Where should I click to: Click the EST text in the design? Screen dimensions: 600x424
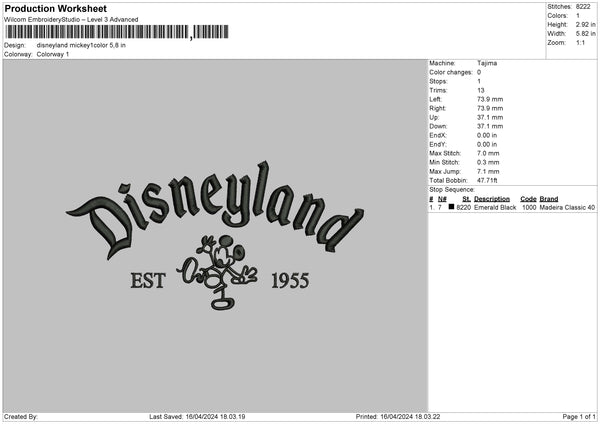[148, 281]
